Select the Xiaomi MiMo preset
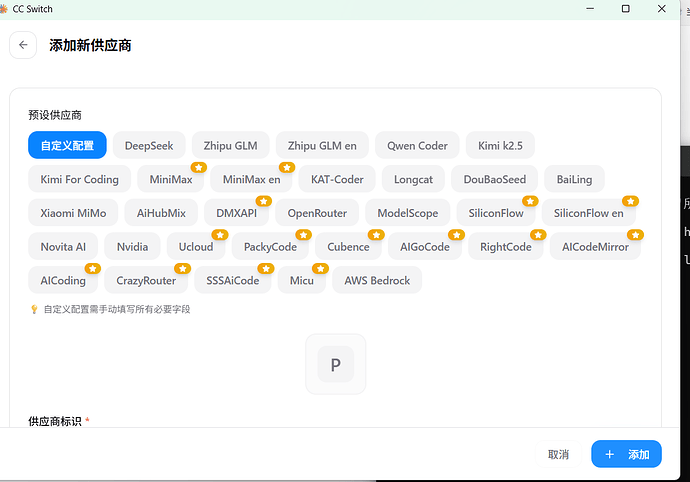690x482 pixels. (x=73, y=213)
